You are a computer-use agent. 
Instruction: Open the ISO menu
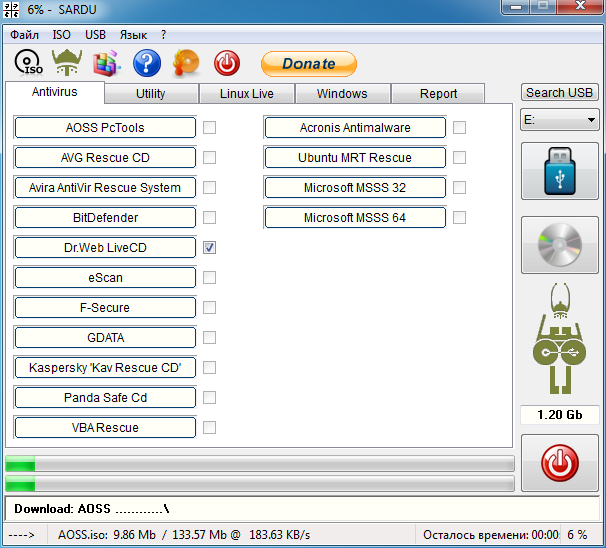click(x=61, y=35)
